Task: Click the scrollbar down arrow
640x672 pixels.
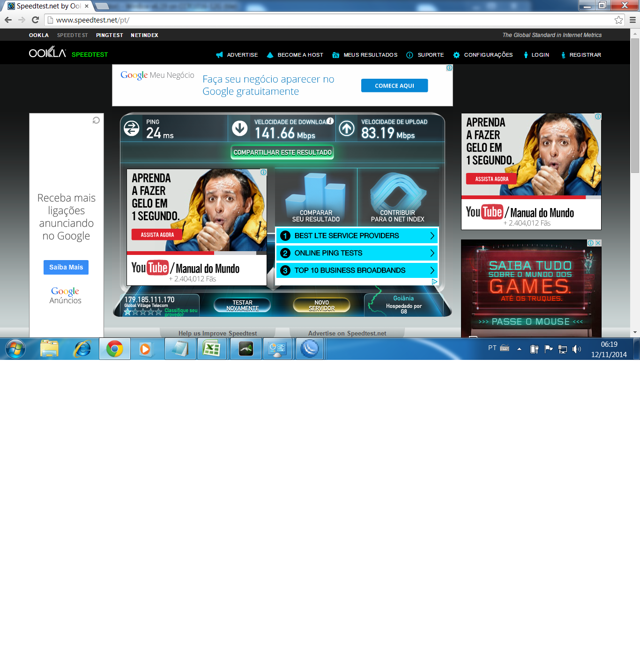Action: (x=635, y=333)
